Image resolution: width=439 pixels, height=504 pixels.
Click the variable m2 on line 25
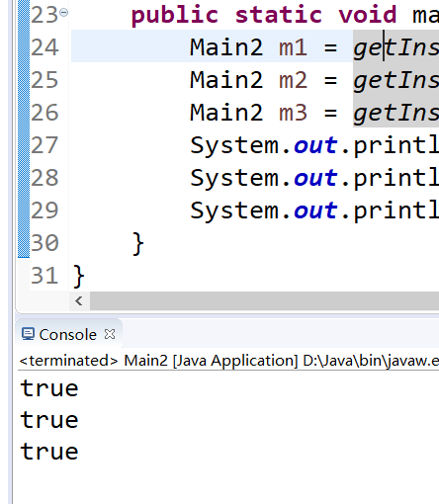tap(293, 80)
